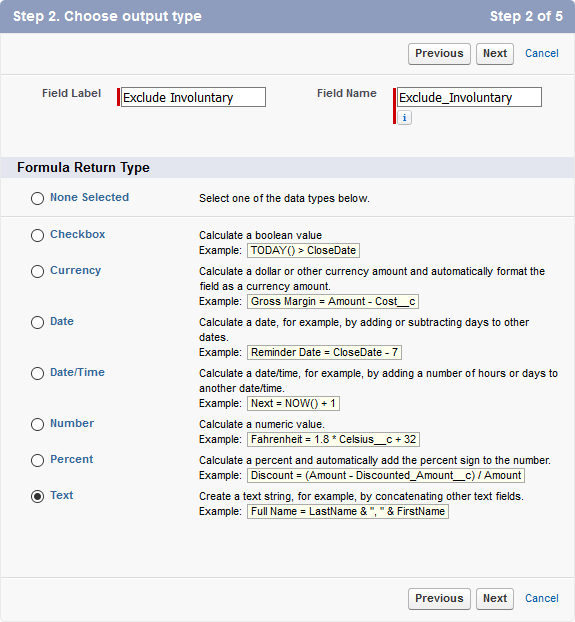Click the 'TODAY() > CloseDate' example

(x=303, y=251)
